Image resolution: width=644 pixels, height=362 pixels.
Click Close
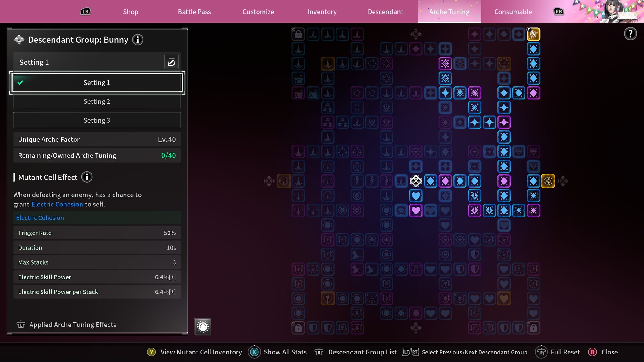tap(603, 352)
